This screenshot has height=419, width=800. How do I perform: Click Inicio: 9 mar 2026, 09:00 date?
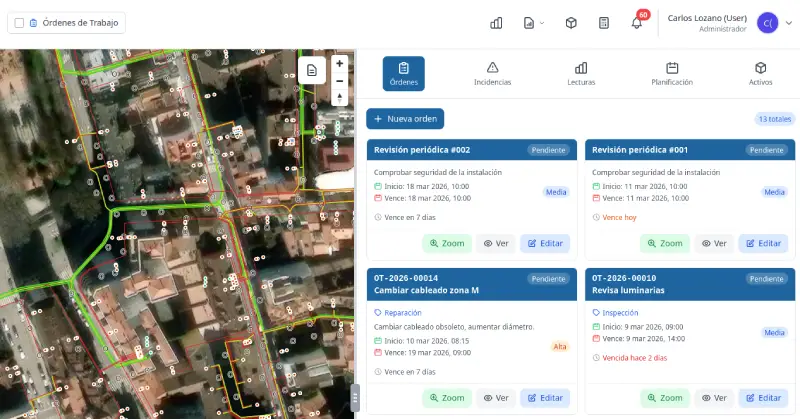point(642,327)
